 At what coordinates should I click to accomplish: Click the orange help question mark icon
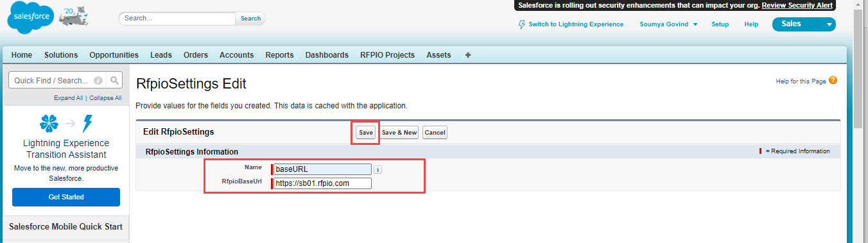click(833, 80)
